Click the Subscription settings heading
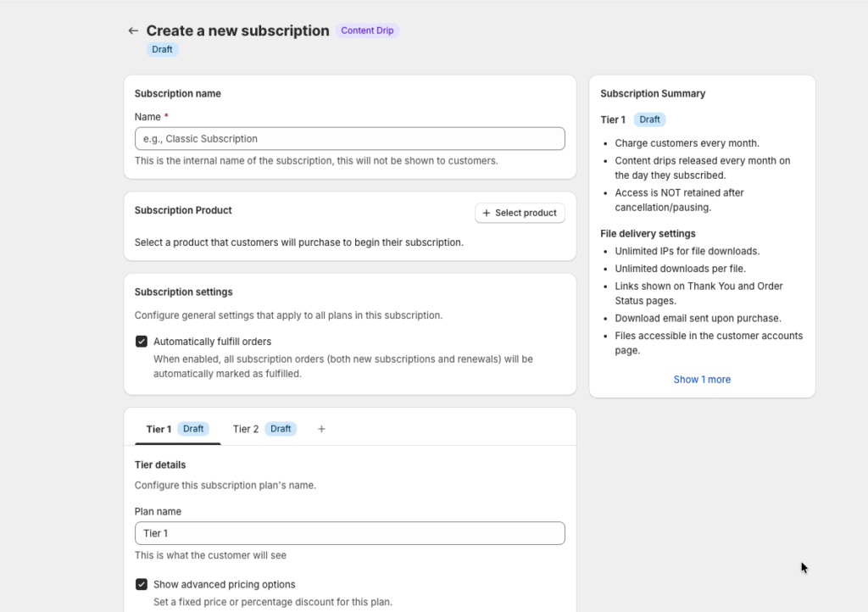The height and width of the screenshot is (612, 868). (183, 292)
